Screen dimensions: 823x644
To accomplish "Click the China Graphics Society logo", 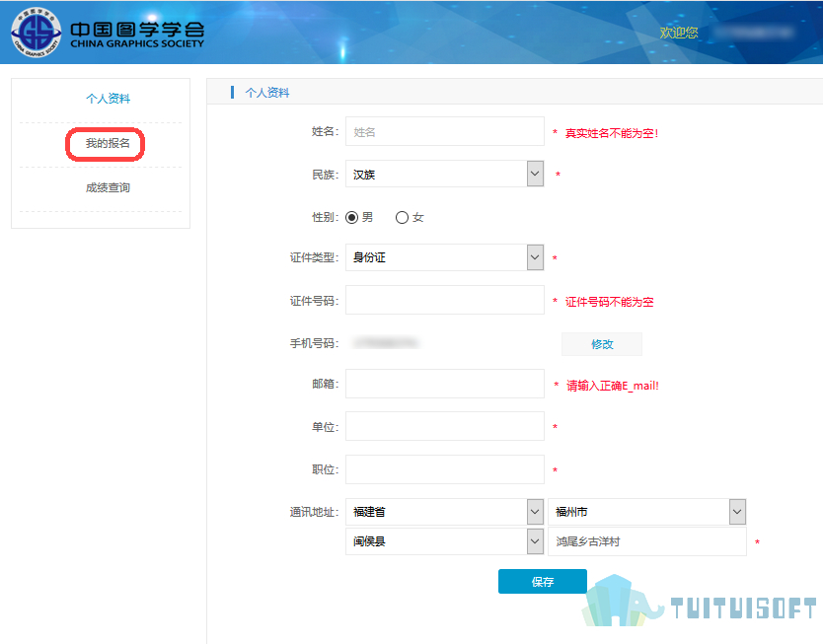I will click(x=108, y=33).
